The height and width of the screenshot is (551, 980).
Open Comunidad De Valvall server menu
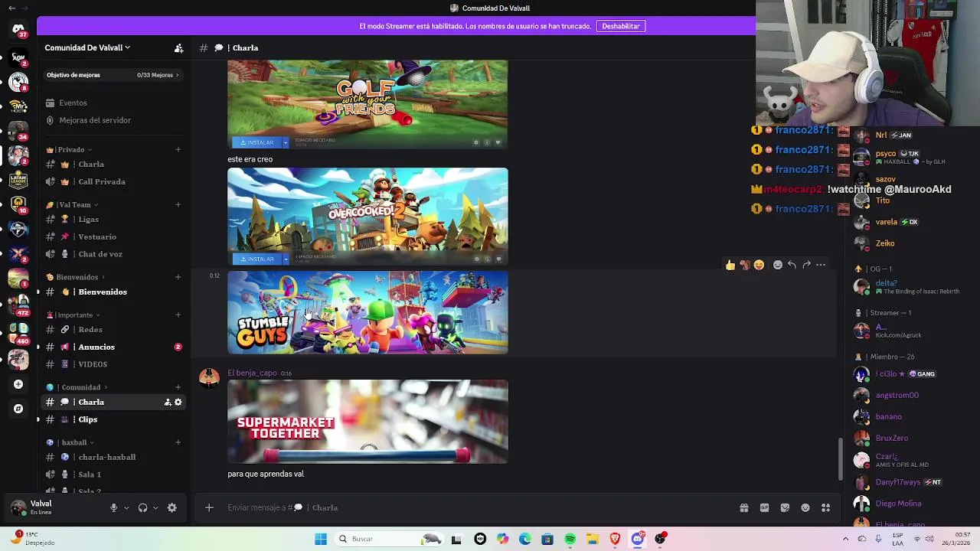pos(87,47)
